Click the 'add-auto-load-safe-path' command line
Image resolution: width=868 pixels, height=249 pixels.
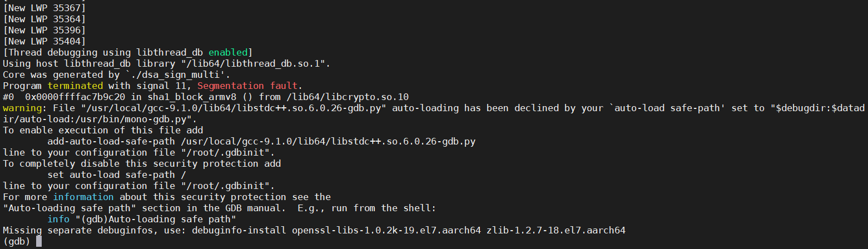[261, 141]
